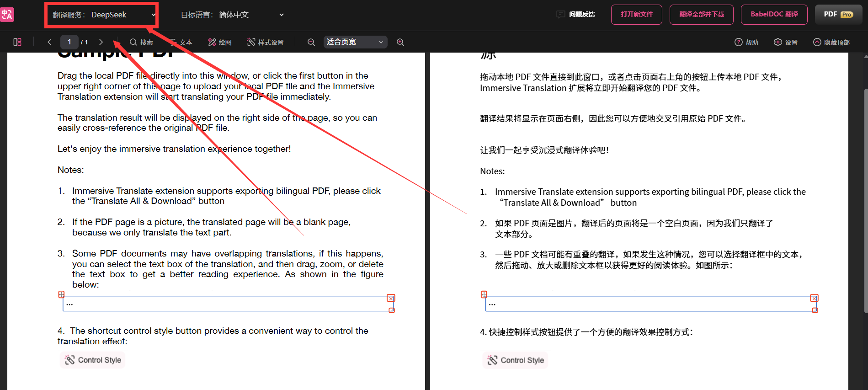
Task: Click the Control Style image on original page
Action: (93, 360)
